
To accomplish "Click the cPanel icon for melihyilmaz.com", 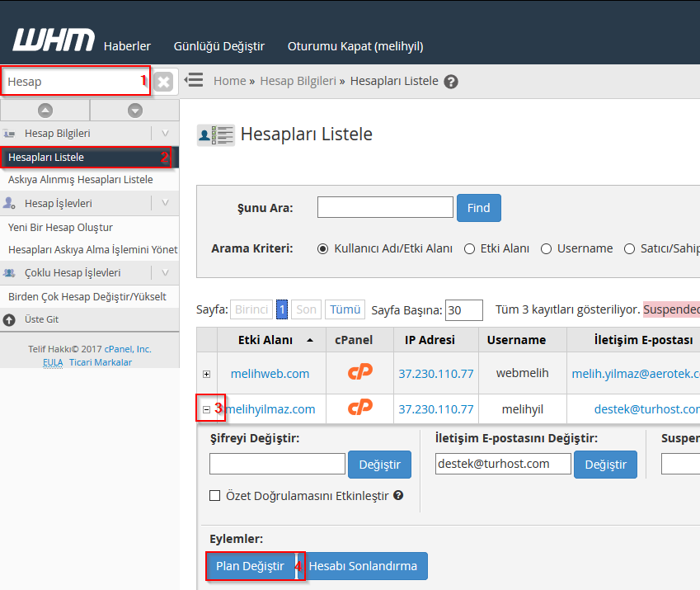I will coord(359,408).
